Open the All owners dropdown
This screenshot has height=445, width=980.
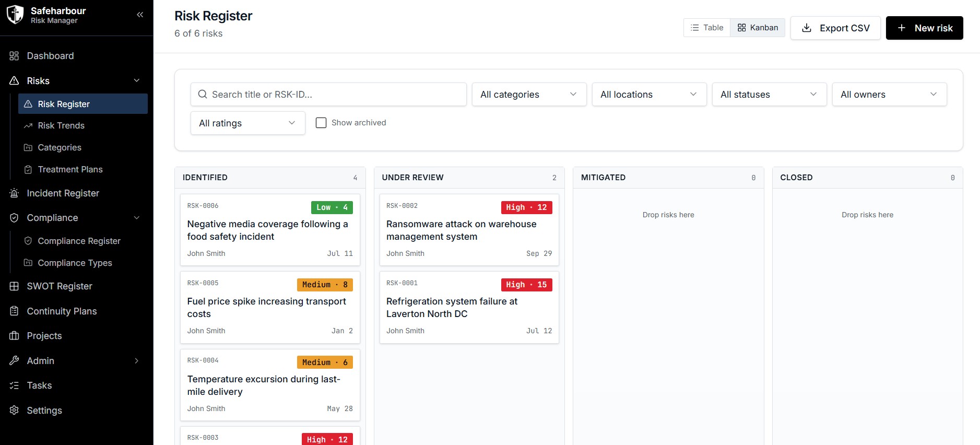pos(889,95)
